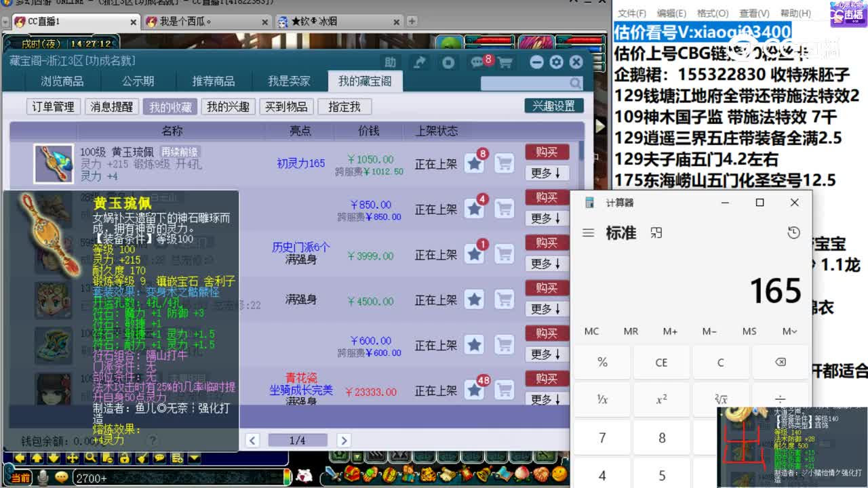Viewport: 868px width, 488px height.
Task: Toggle favorite star on ¥3999.00 row
Action: tap(475, 254)
